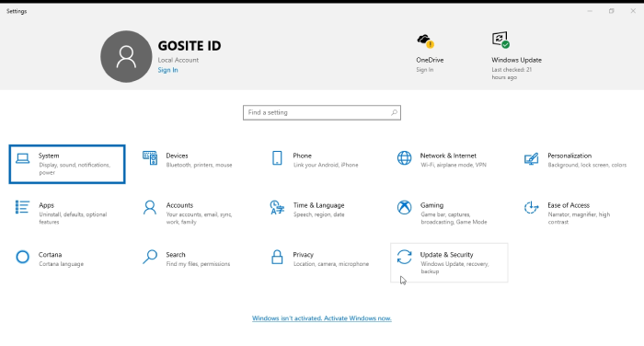Click the Devices category title
644x346 pixels.
coord(177,156)
